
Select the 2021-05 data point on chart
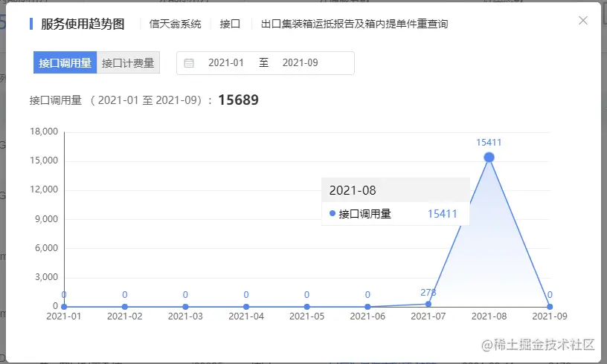pos(307,307)
